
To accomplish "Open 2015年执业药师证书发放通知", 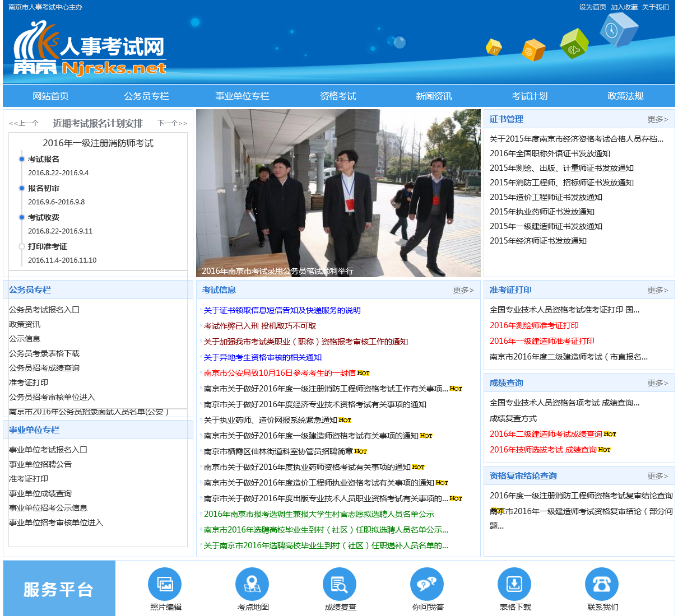I will [x=542, y=212].
